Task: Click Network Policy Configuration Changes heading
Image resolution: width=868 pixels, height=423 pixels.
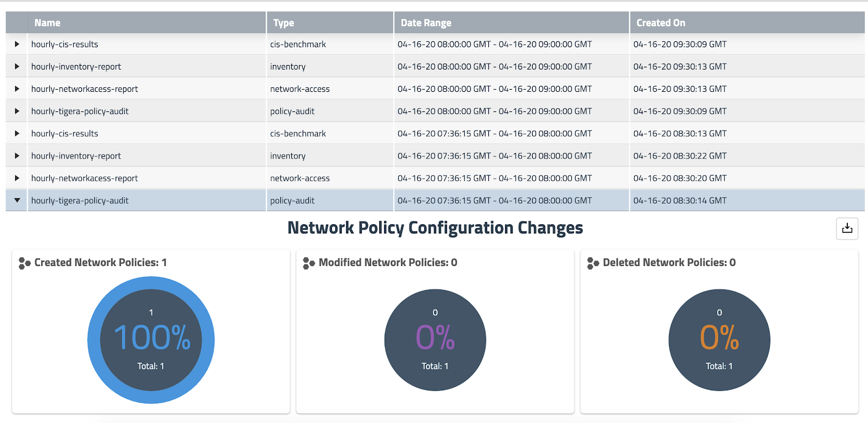Action: 435,228
